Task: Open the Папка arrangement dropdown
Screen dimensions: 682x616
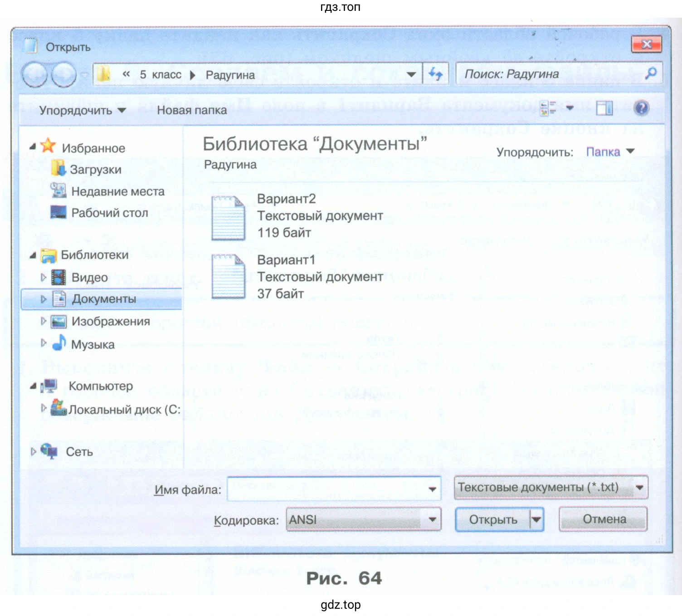Action: pos(610,152)
